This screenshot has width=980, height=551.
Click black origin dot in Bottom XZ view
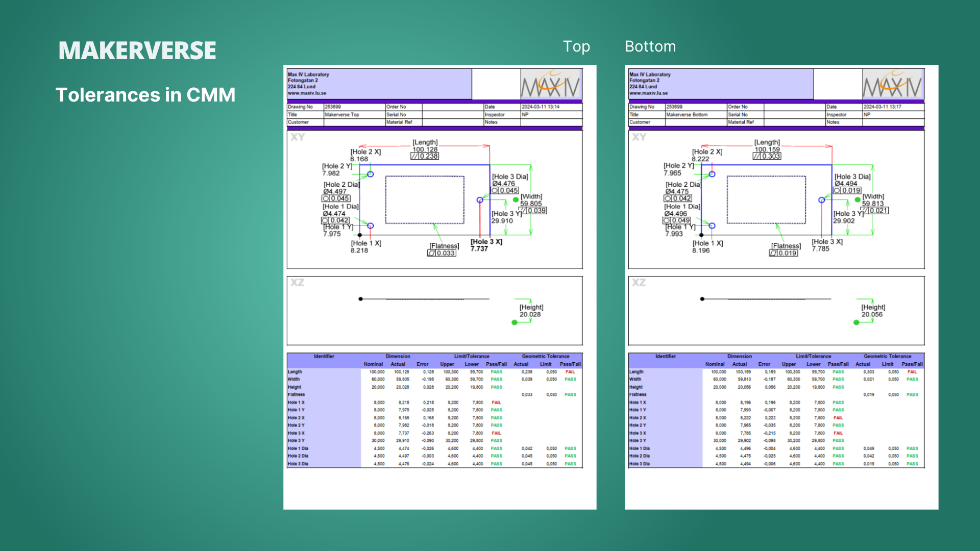tap(702, 299)
